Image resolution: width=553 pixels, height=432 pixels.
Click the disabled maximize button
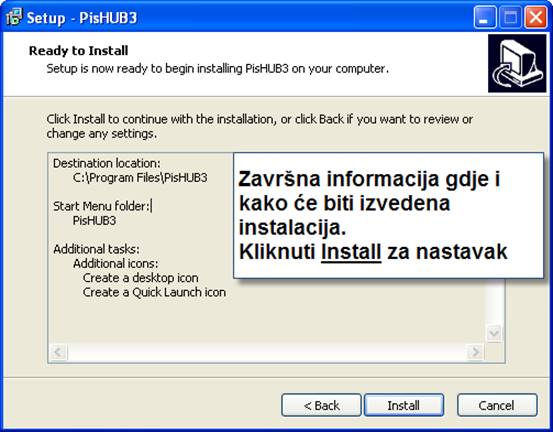[x=510, y=17]
